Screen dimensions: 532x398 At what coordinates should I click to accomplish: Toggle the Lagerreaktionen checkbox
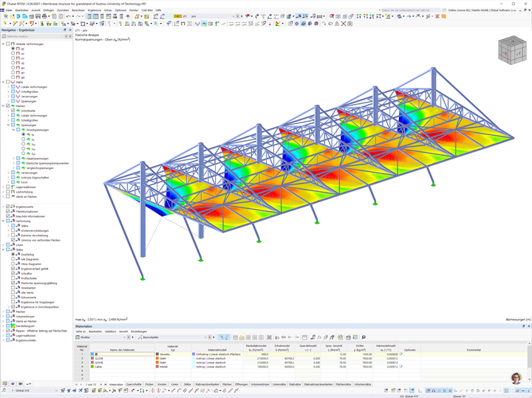click(8, 187)
